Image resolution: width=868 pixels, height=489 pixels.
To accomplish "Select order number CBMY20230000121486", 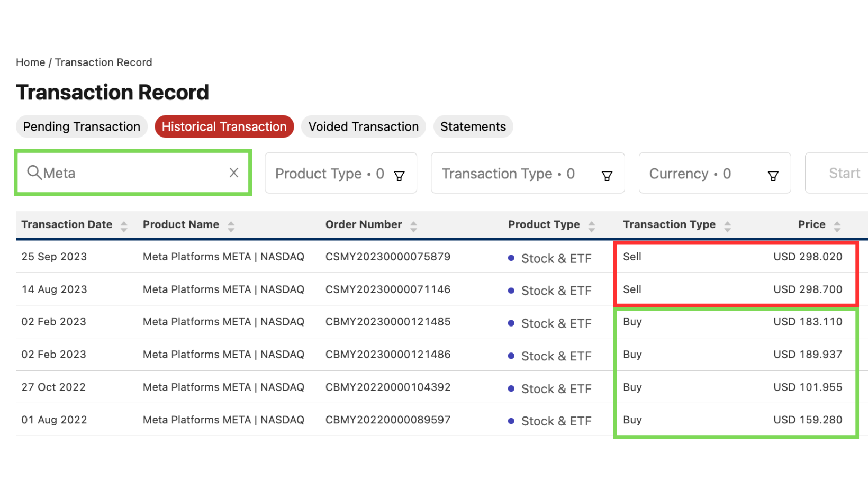I will coord(388,355).
